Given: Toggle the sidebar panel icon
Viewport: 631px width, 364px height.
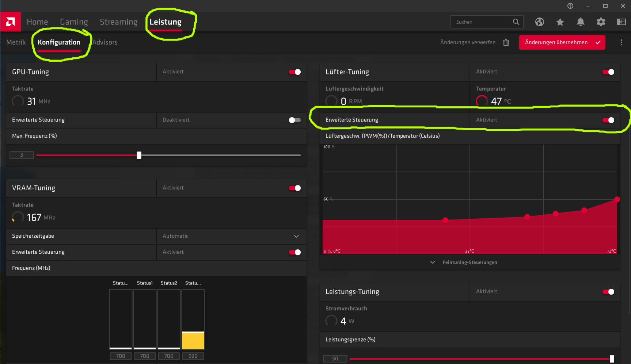Looking at the screenshot, I should pos(622,22).
